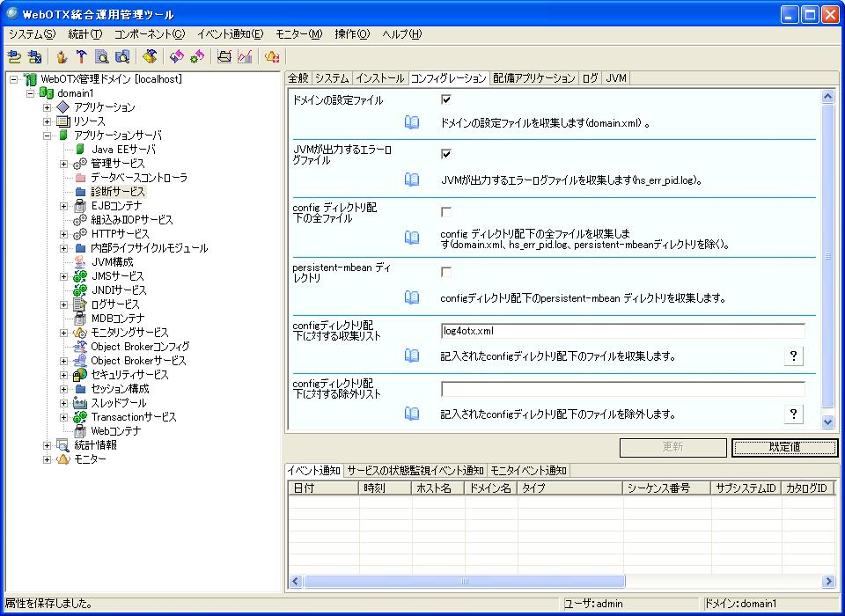Image resolution: width=845 pixels, height=616 pixels.
Task: Uncheck the ドメインの設定ファイル checkbox
Action: click(x=446, y=100)
